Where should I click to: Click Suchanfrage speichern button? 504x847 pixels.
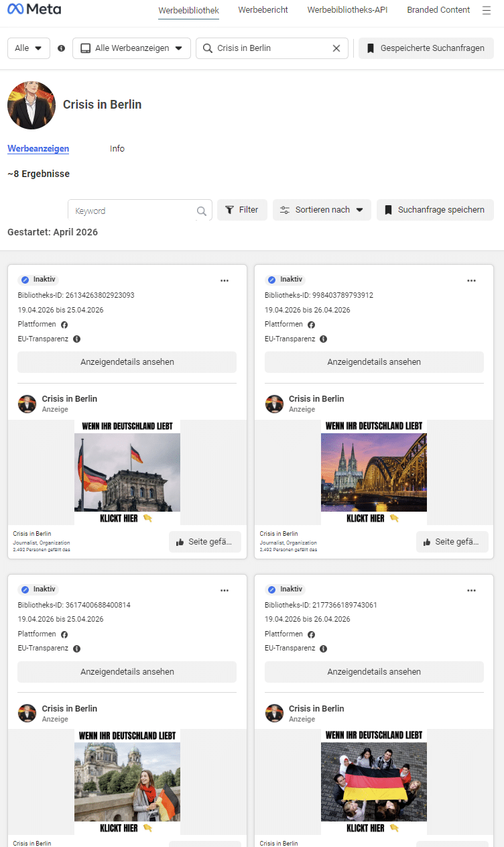coord(435,210)
